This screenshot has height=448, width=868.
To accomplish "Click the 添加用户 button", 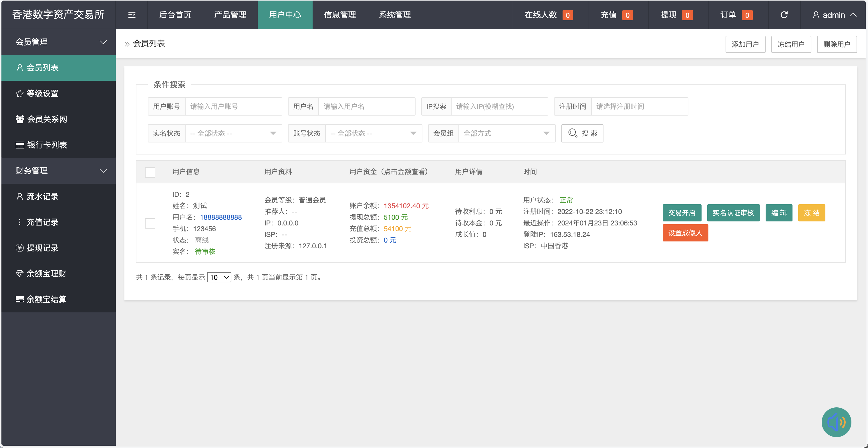I will pyautogui.click(x=745, y=44).
